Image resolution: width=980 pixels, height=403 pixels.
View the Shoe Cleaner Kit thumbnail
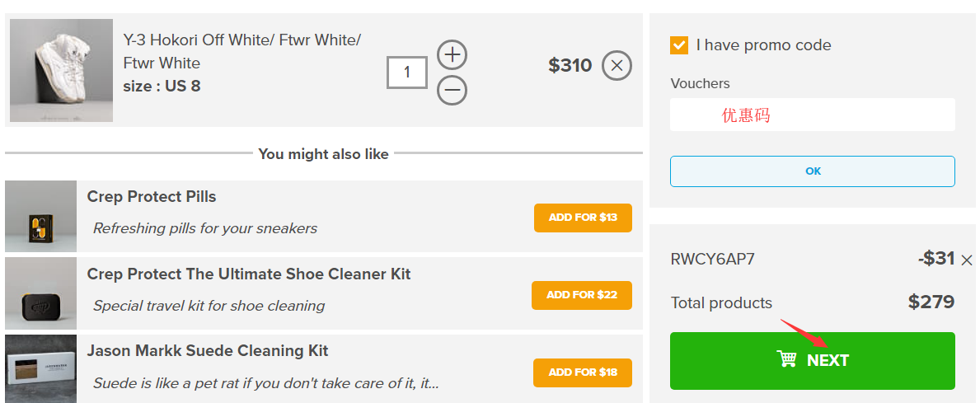click(40, 294)
